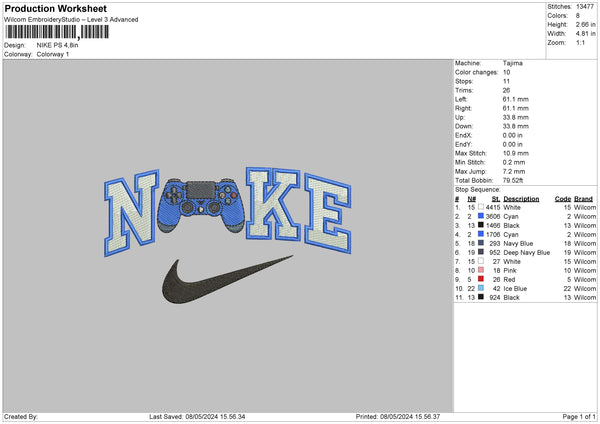The image size is (600, 424).
Task: Click the Code column header
Action: pos(563,199)
